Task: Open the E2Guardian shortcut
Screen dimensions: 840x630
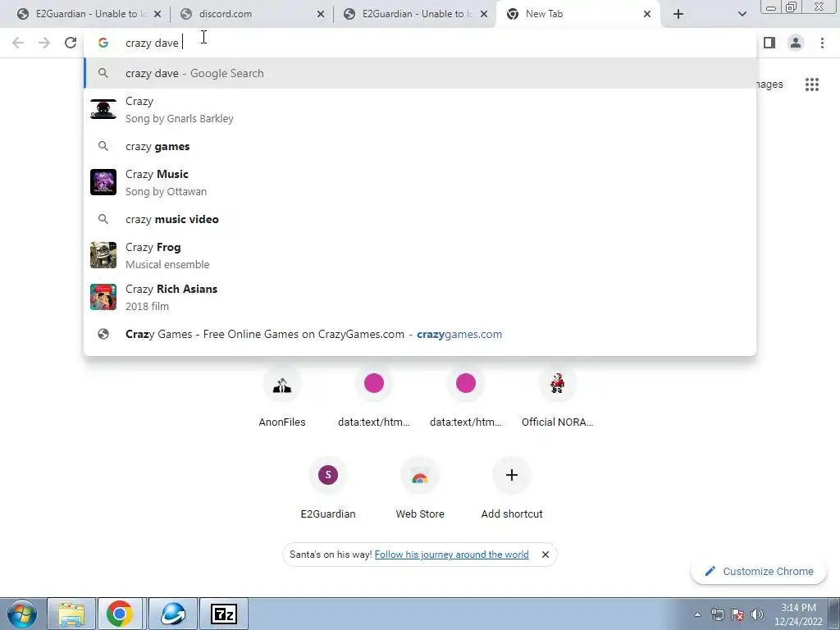Action: [328, 489]
